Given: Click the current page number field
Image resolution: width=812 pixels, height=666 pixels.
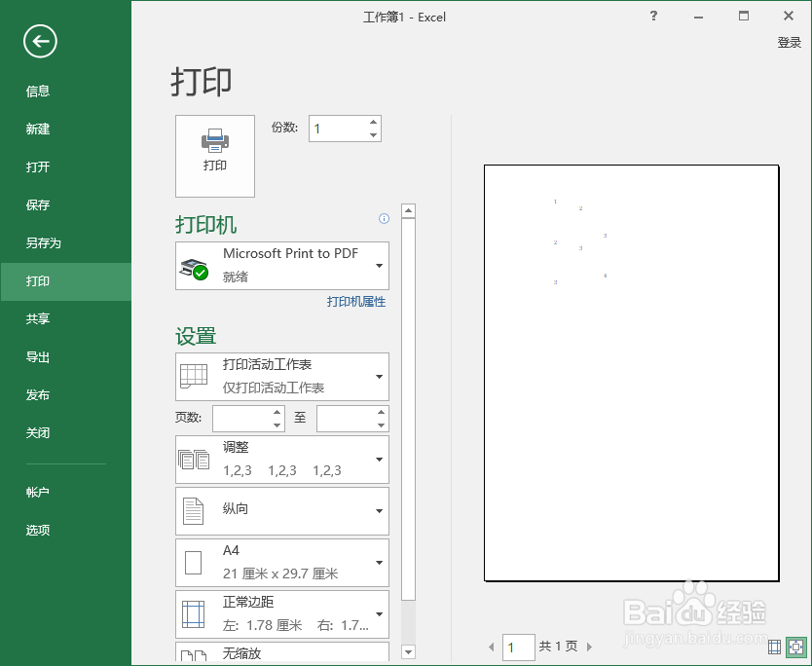Looking at the screenshot, I should pos(518,647).
